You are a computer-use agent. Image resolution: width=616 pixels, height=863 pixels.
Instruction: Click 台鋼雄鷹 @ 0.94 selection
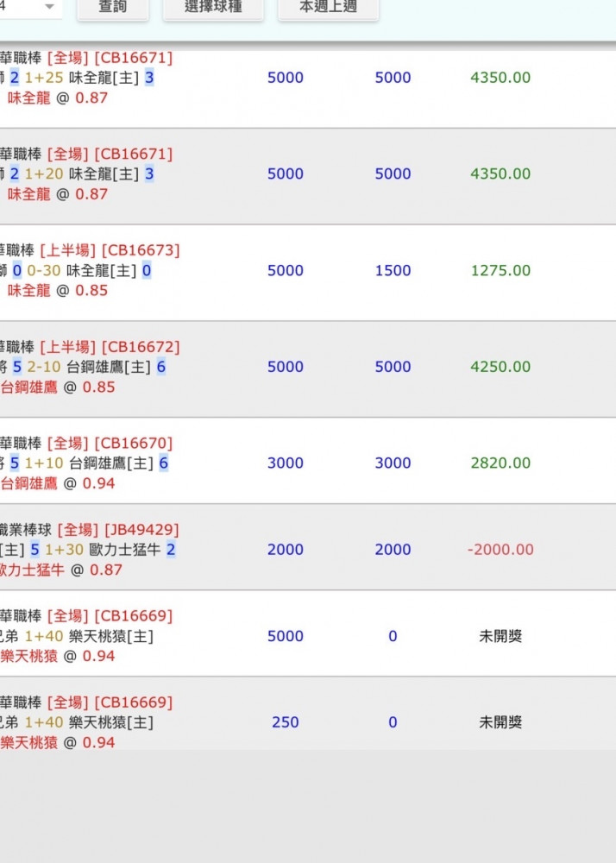click(x=57, y=483)
